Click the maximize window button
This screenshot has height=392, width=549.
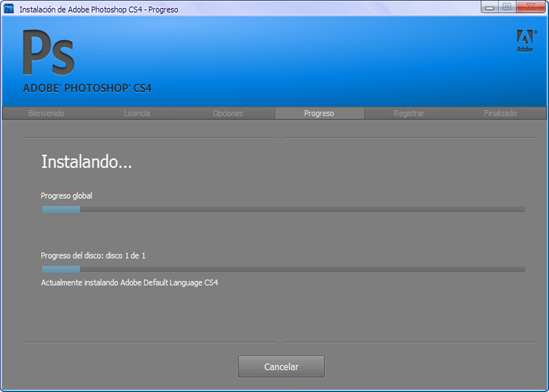coord(507,7)
